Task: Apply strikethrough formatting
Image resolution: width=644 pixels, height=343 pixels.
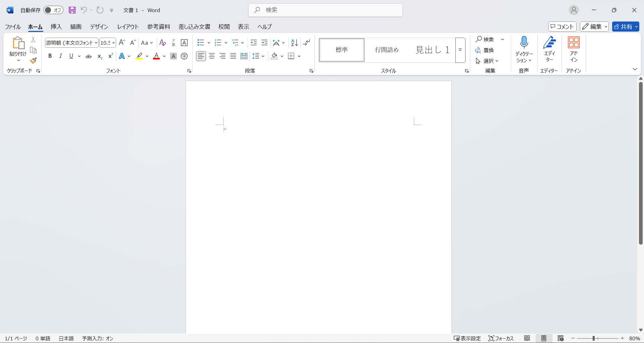Action: point(89,56)
